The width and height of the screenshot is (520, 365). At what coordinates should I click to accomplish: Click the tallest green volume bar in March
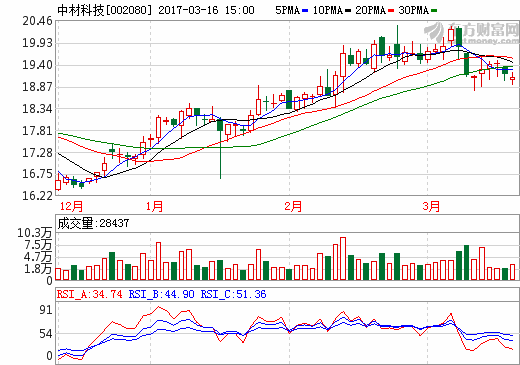[466, 263]
